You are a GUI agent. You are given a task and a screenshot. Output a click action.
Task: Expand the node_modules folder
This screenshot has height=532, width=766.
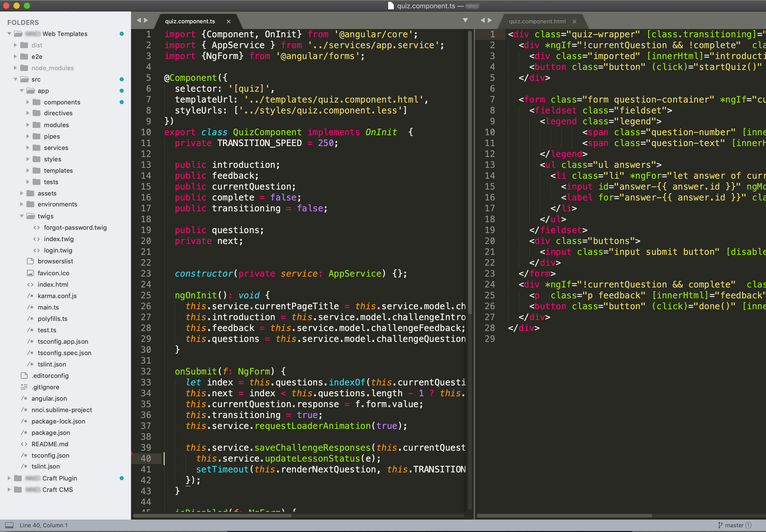15,68
